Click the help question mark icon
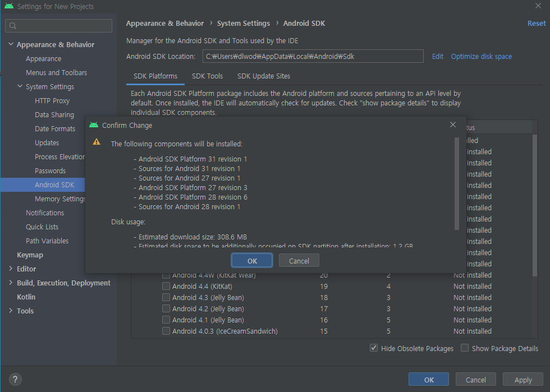This screenshot has height=392, width=550. pos(15,379)
